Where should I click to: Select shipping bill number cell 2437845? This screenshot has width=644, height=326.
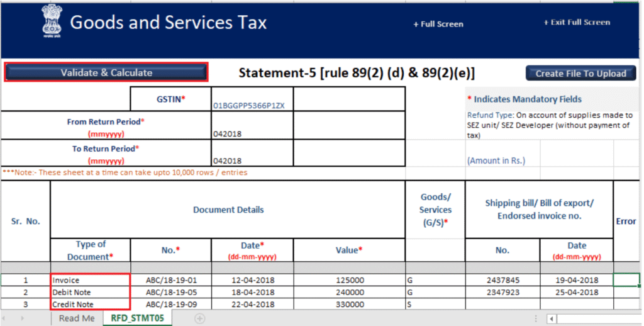click(x=502, y=280)
